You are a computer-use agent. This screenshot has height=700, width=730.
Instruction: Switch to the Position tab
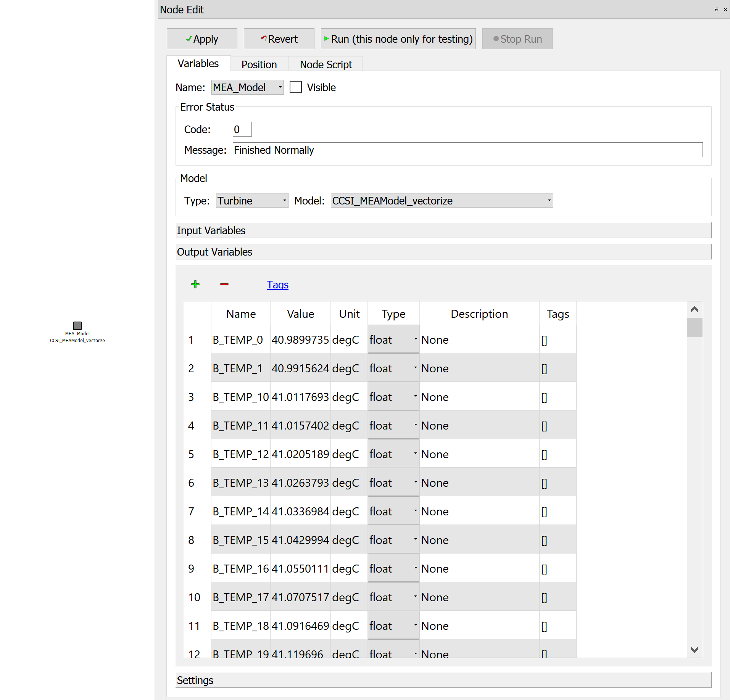click(x=259, y=64)
